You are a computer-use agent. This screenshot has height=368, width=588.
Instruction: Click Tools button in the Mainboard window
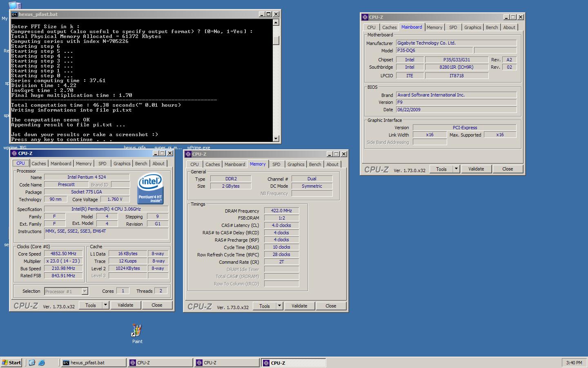pyautogui.click(x=441, y=169)
